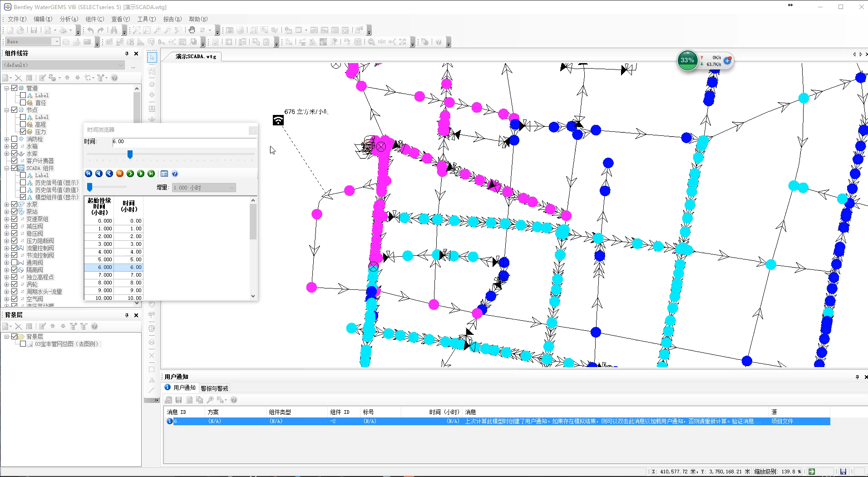The width and height of the screenshot is (868, 477).
Task: Open the 报告(R) menu
Action: pos(173,19)
